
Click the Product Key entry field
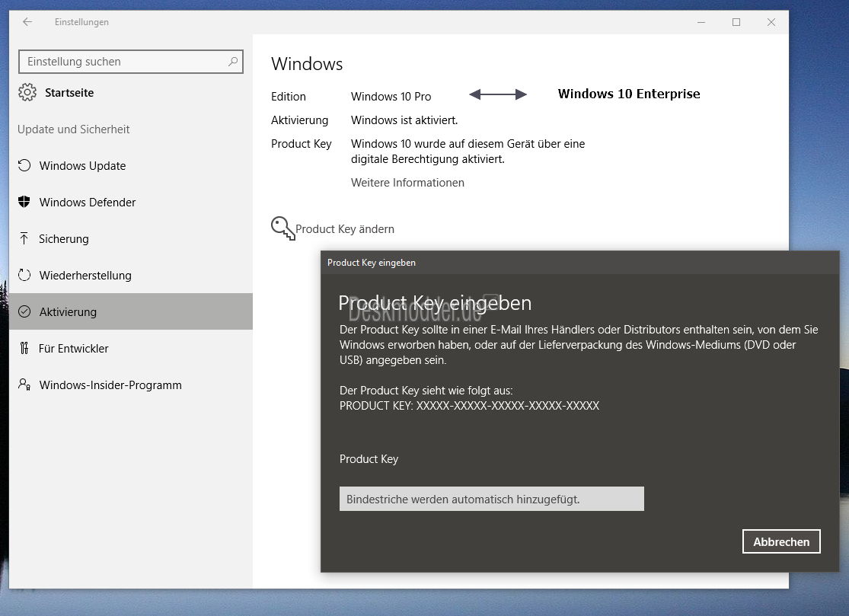tap(492, 499)
